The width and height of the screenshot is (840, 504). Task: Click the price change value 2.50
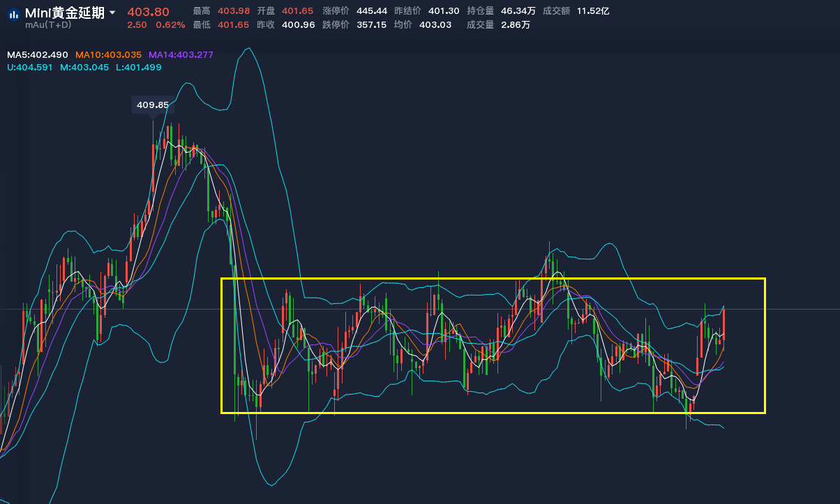[137, 25]
